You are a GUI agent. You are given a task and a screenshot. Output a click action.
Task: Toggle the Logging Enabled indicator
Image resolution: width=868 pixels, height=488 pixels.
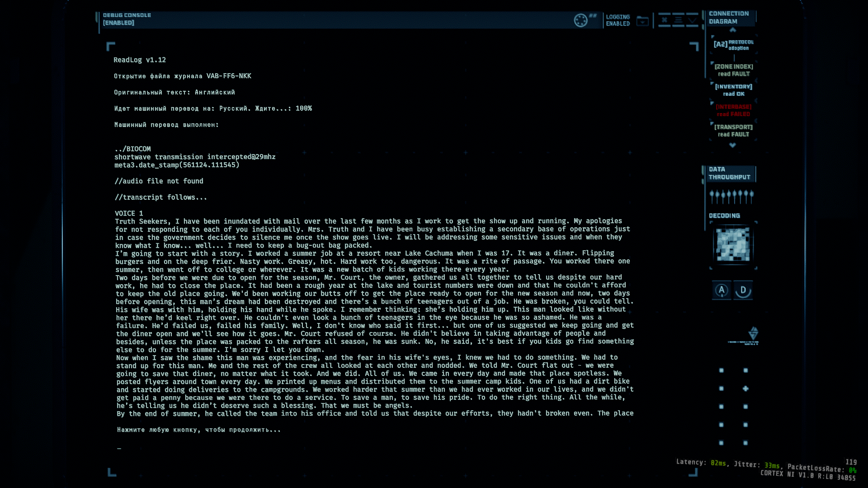tap(618, 20)
